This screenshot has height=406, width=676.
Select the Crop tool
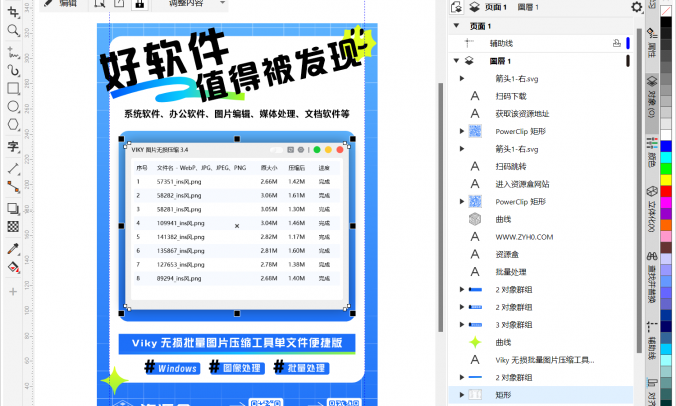pos(13,12)
